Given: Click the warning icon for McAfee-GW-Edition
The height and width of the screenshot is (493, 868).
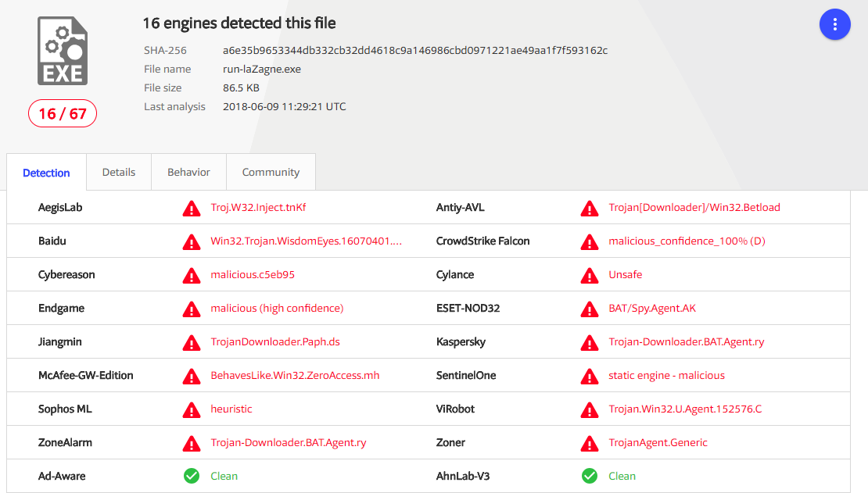Looking at the screenshot, I should pos(192,377).
